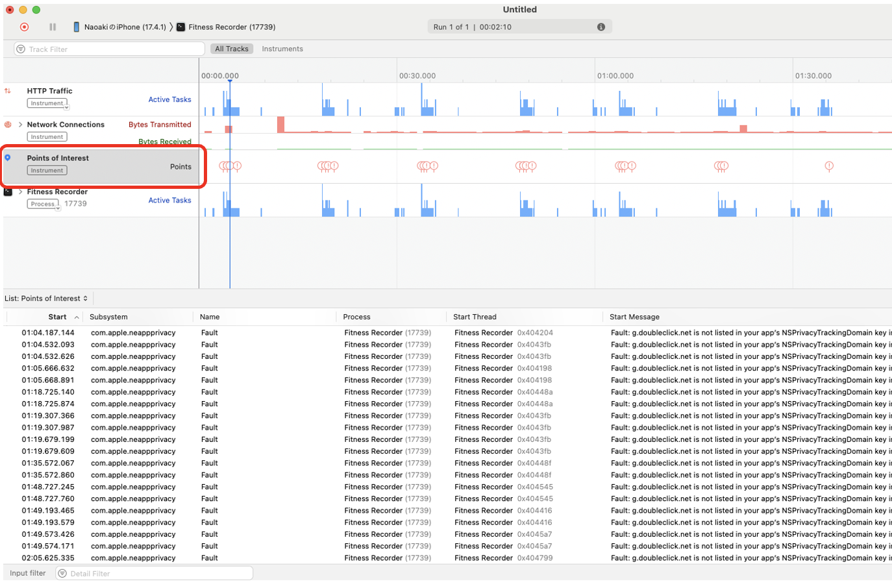This screenshot has height=588, width=892.
Task: Focus the Track Filter field
Action: tap(110, 49)
